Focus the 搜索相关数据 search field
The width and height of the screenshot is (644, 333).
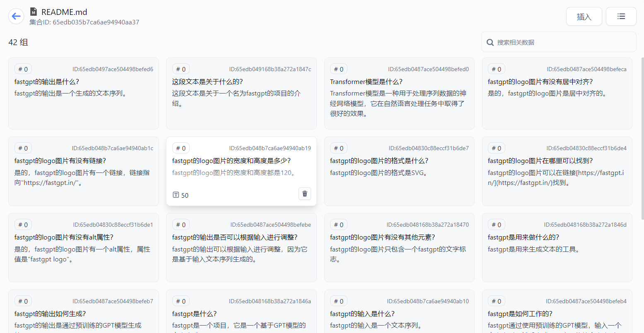point(559,42)
